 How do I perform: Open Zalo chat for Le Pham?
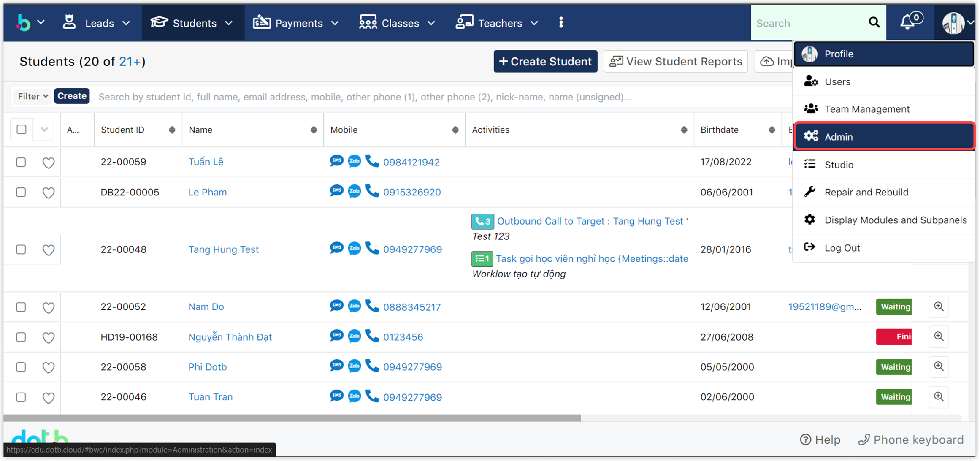[x=355, y=192]
